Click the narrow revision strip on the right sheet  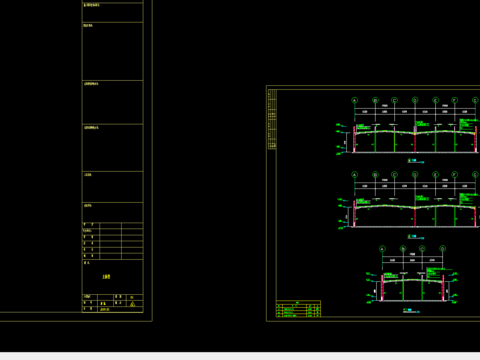(272, 119)
